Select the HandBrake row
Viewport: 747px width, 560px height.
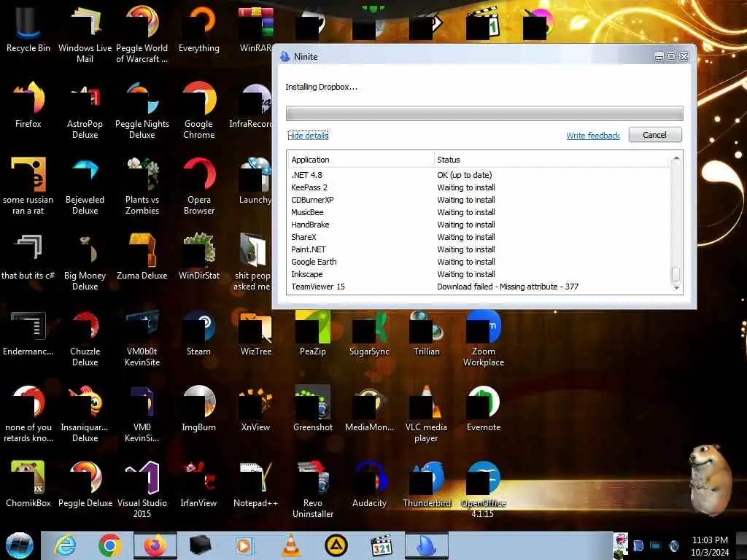(x=479, y=225)
